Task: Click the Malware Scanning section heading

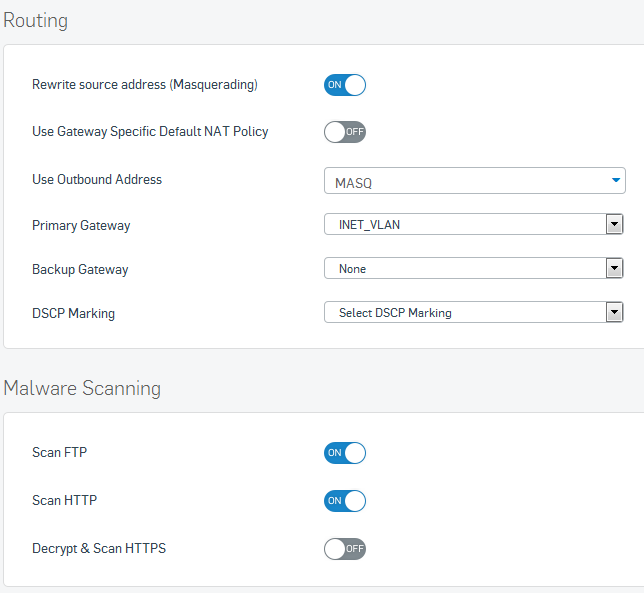Action: pyautogui.click(x=82, y=388)
